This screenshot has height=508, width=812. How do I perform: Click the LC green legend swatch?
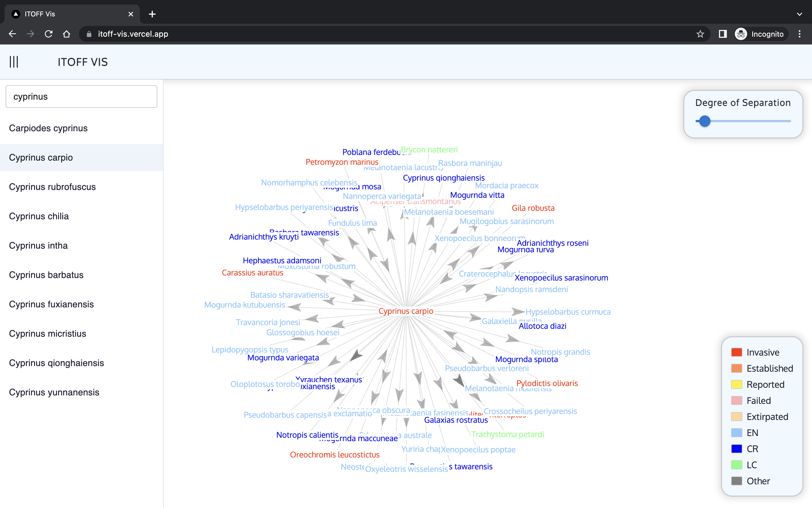pos(736,465)
